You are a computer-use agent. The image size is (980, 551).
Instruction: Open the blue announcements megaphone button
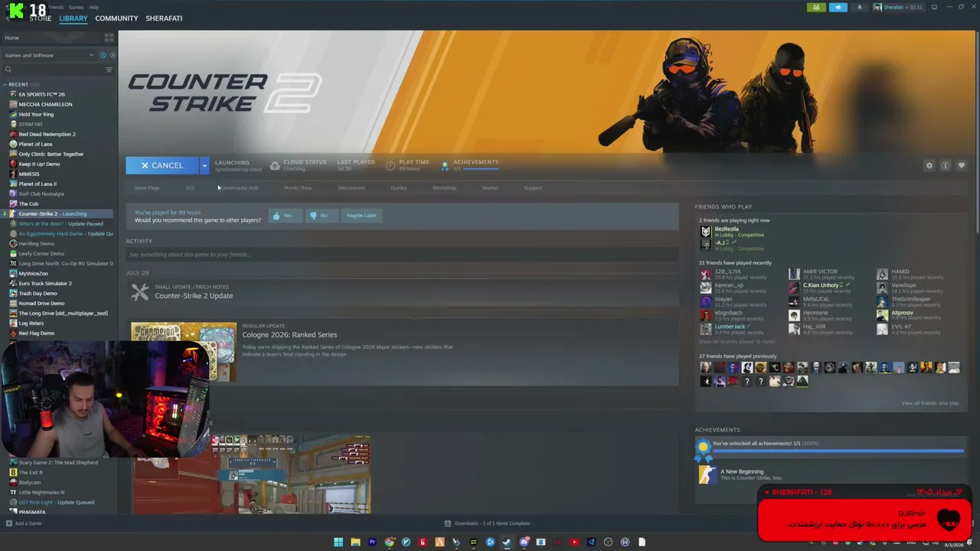click(838, 8)
